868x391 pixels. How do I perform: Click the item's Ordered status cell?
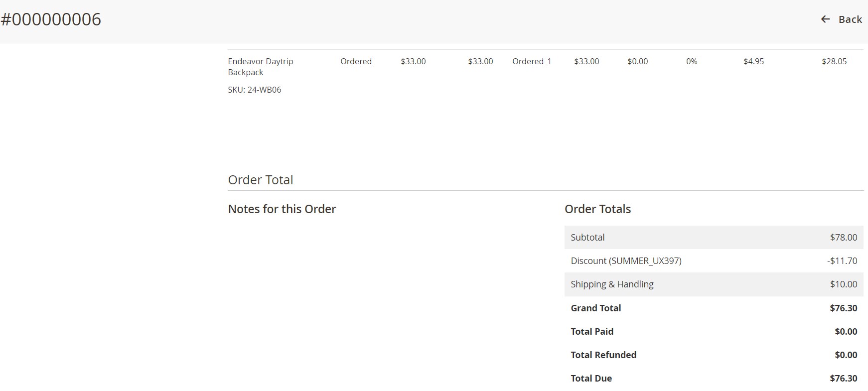point(356,61)
